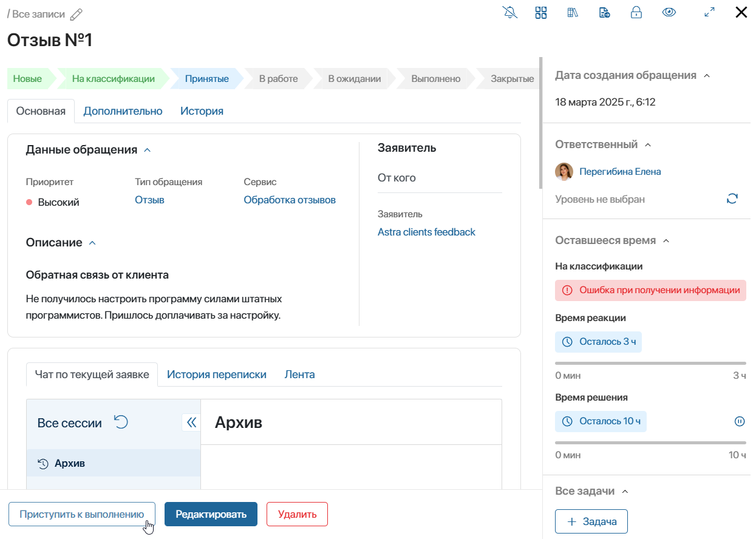Click the export document icon
756x539 pixels.
click(x=604, y=12)
